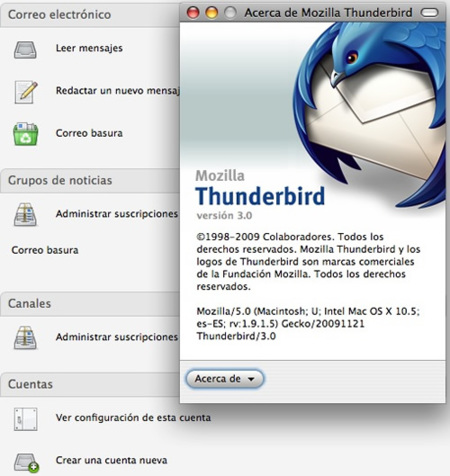Minimize the About window with yellow button
This screenshot has height=476, width=450.
click(x=211, y=13)
